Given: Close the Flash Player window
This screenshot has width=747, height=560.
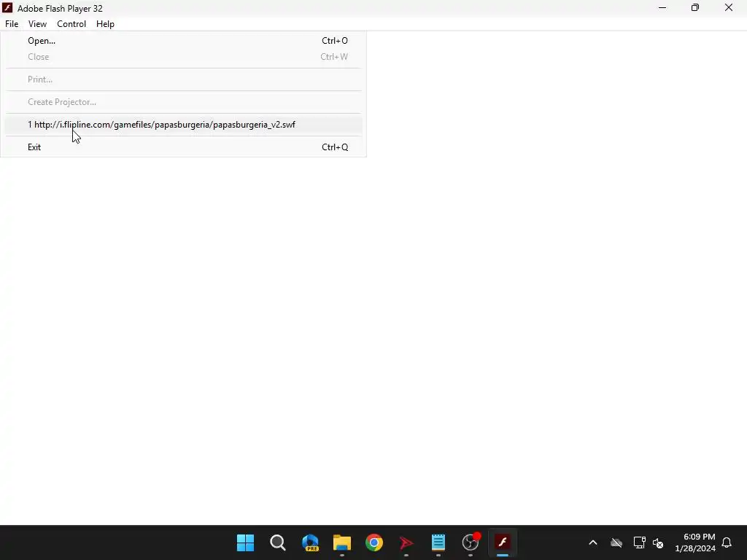Looking at the screenshot, I should [729, 7].
